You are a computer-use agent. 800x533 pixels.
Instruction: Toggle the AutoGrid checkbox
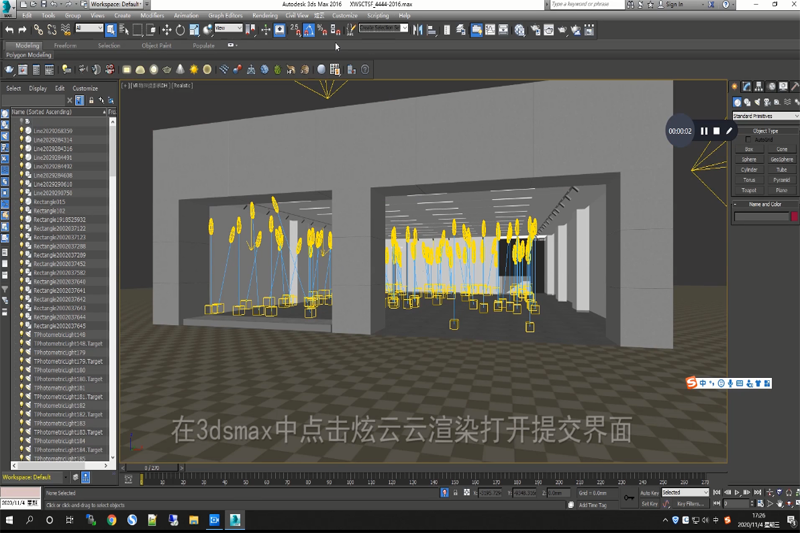pos(747,140)
